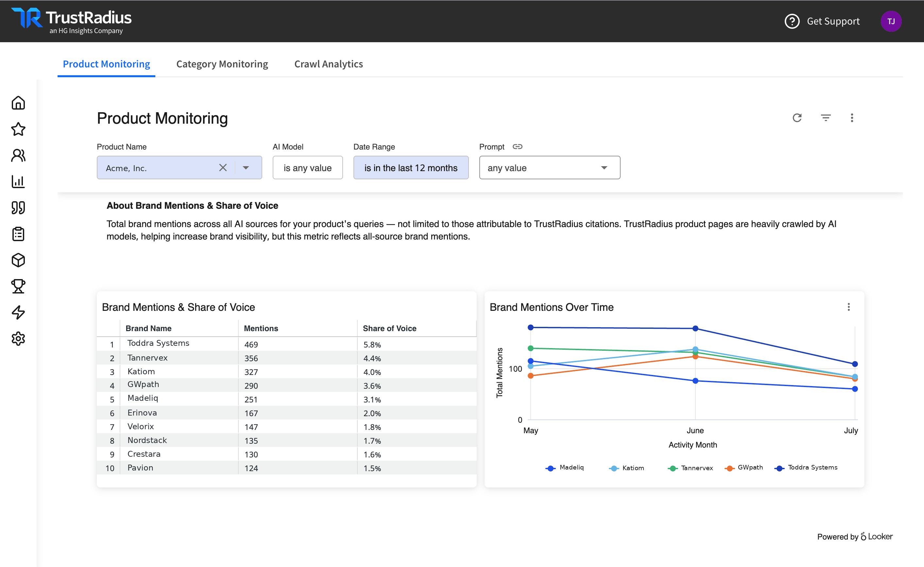Open the quotes sidebar icon

tap(18, 207)
